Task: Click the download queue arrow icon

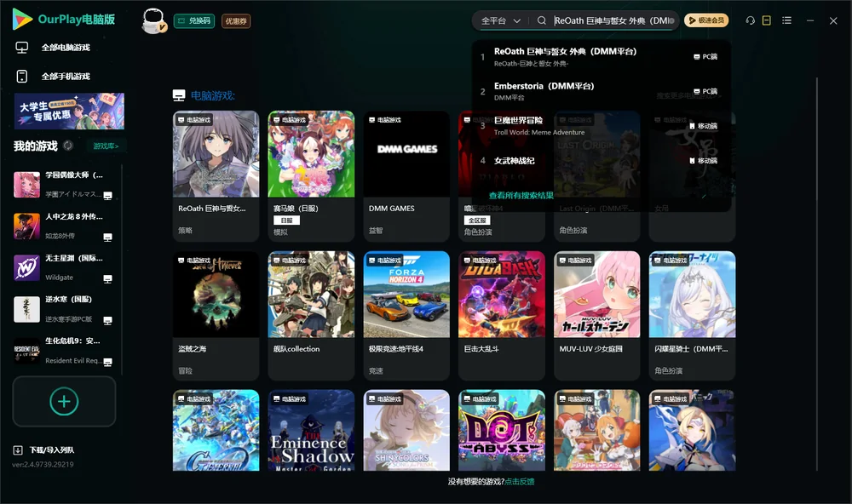Action: coord(18,450)
